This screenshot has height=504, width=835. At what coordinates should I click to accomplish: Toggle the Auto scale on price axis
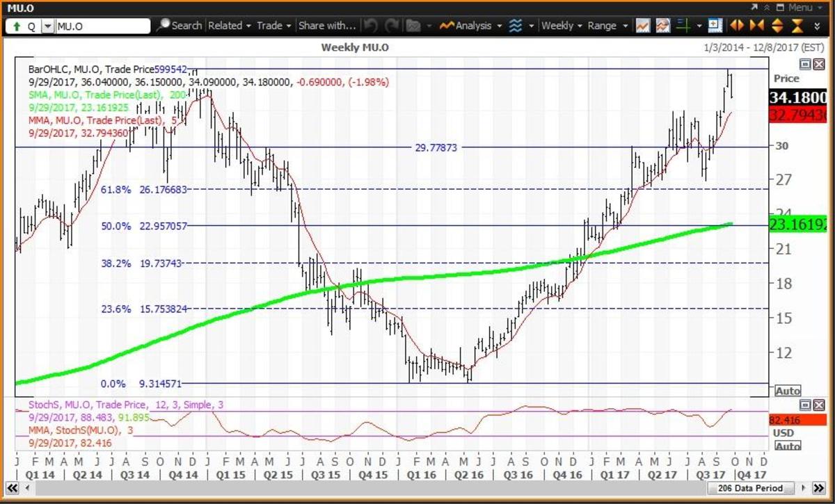788,391
